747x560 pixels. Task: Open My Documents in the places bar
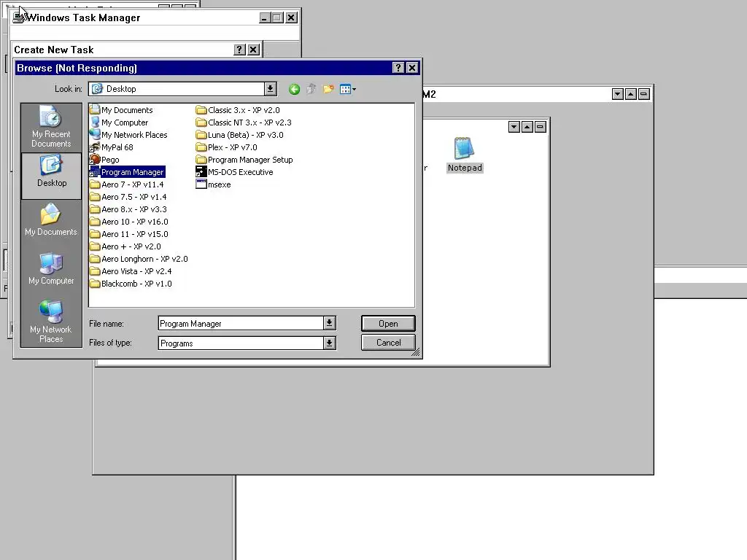tap(51, 220)
